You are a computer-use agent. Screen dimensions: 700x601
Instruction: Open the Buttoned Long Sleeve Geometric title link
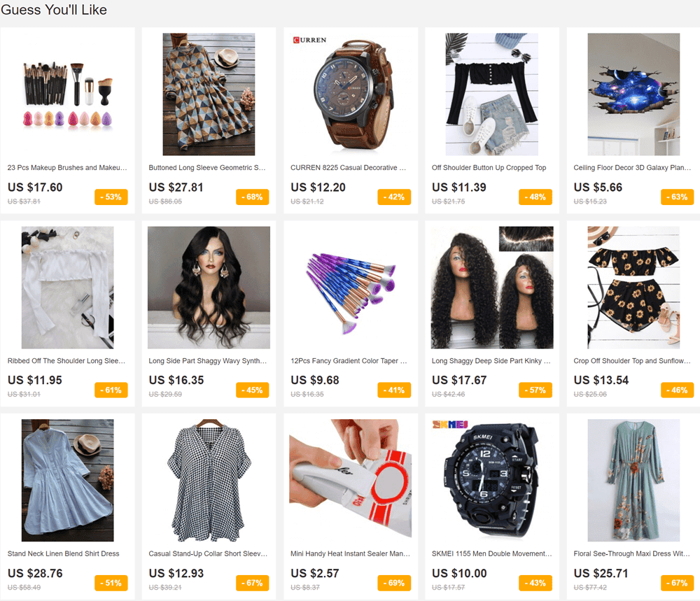(207, 168)
